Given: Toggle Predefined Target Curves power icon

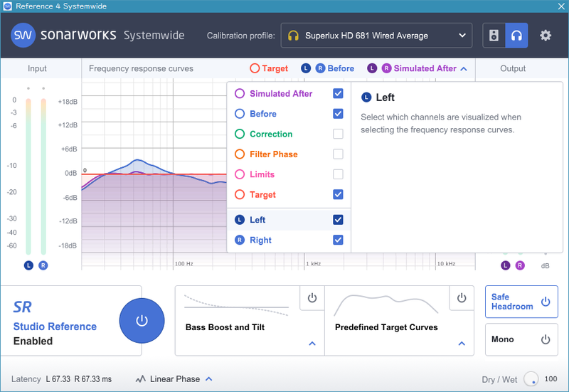Looking at the screenshot, I should pos(462,298).
